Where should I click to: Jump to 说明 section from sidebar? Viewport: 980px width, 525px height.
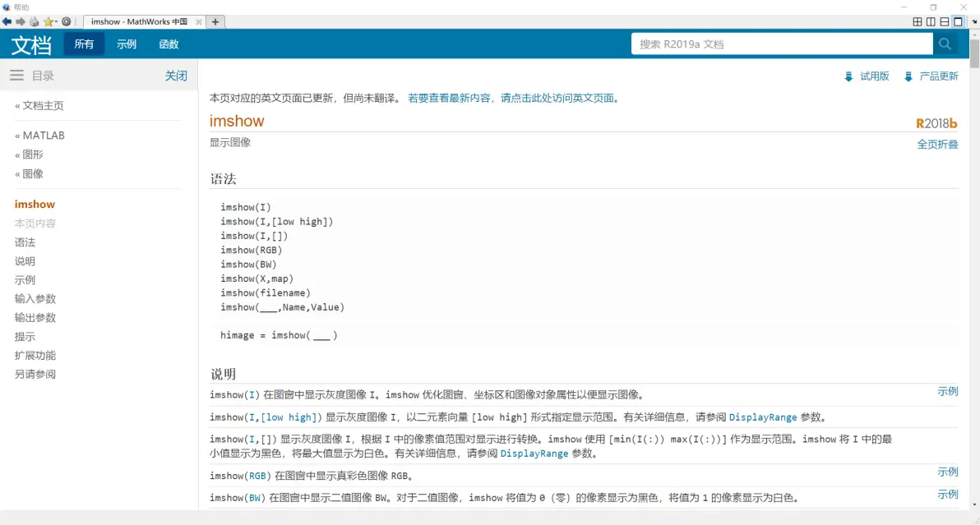(x=25, y=261)
